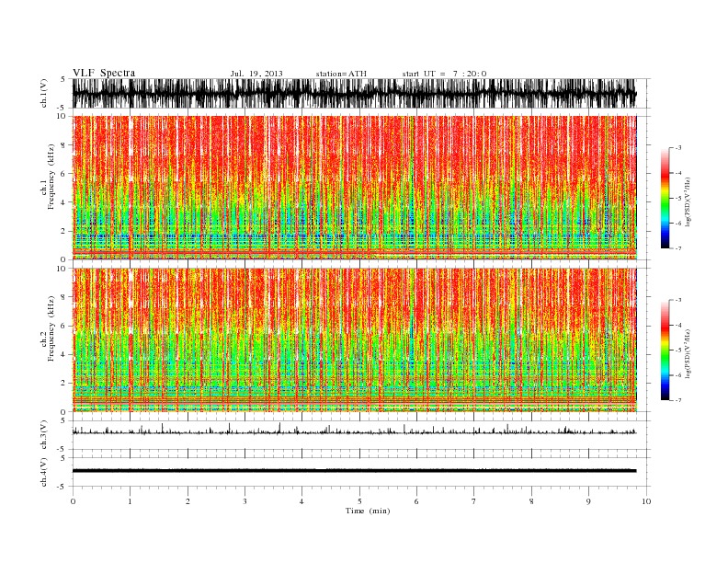
Task: Click the time axis tick label "5"
Action: pyautogui.click(x=359, y=501)
